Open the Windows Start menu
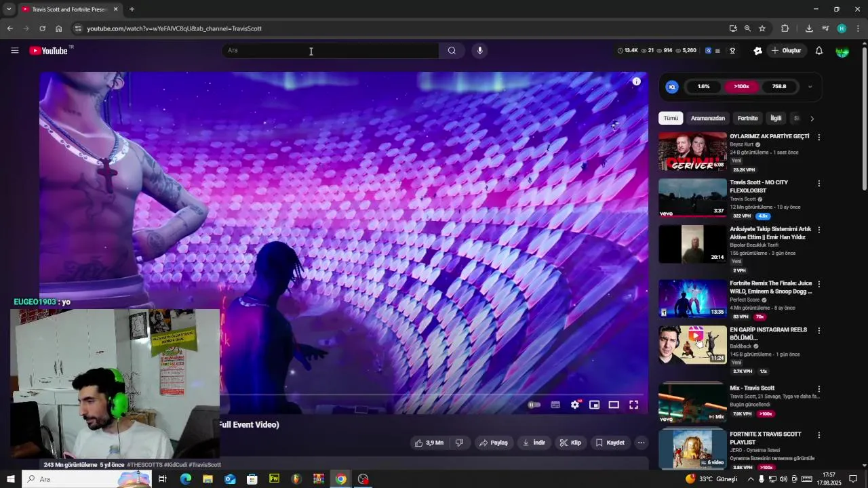 (x=10, y=479)
